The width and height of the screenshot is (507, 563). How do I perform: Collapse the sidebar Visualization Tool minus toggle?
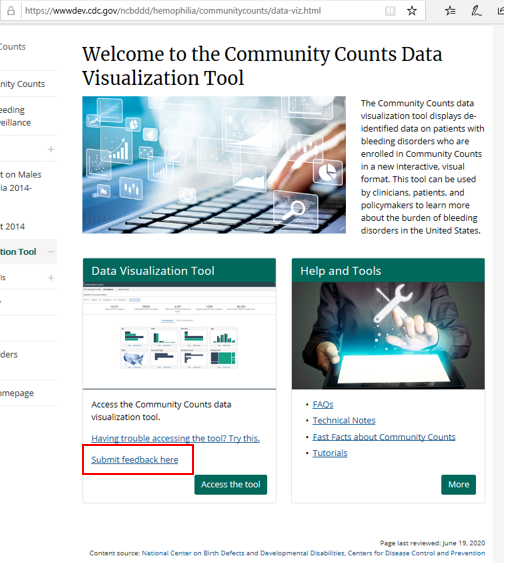click(51, 252)
